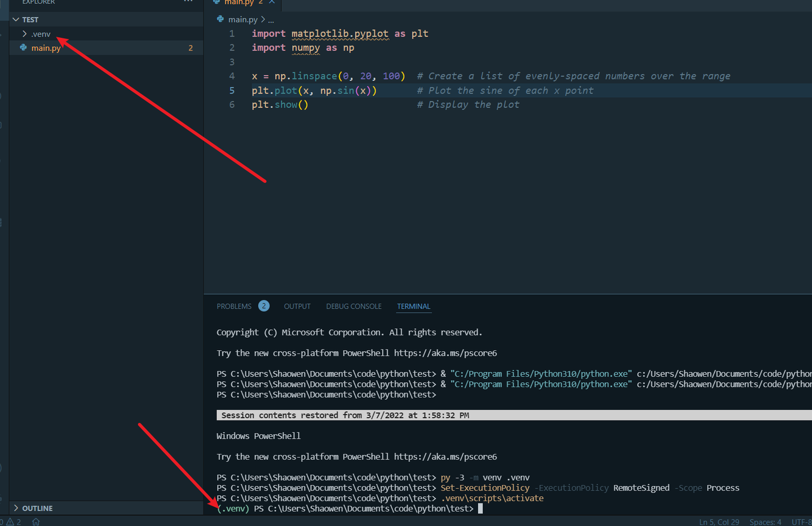
Task: Click inside the terminal prompt line
Action: (x=507, y=508)
